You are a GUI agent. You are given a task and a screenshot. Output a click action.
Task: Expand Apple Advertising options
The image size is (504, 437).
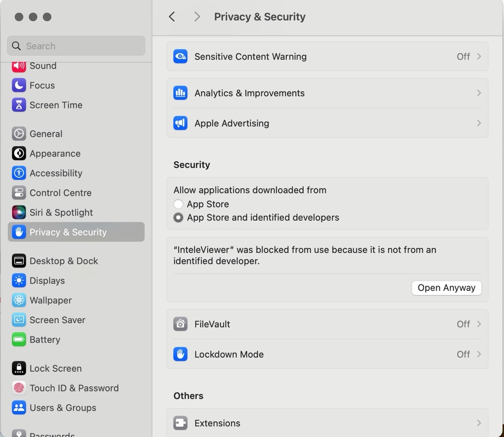coord(327,123)
